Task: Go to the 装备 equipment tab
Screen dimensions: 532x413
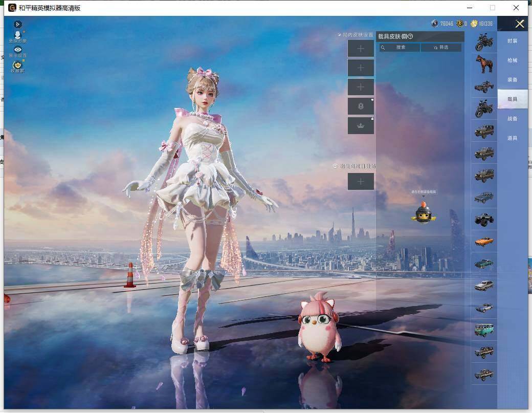Action: [x=513, y=80]
